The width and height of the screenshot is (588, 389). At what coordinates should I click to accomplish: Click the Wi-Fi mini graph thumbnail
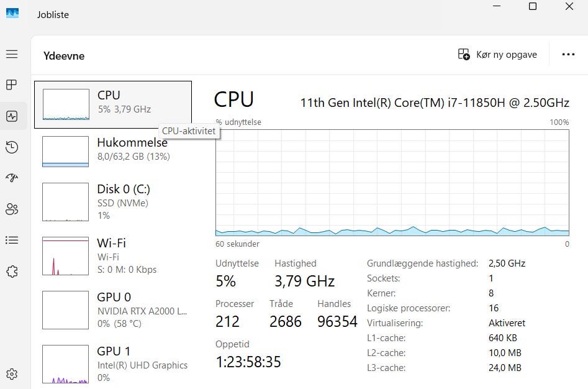click(x=66, y=256)
